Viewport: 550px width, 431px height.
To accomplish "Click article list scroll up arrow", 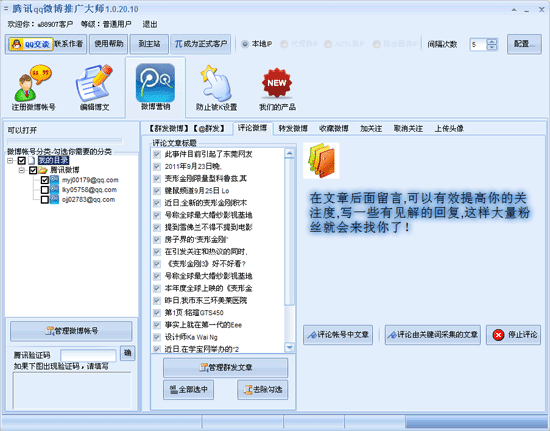I will (289, 153).
